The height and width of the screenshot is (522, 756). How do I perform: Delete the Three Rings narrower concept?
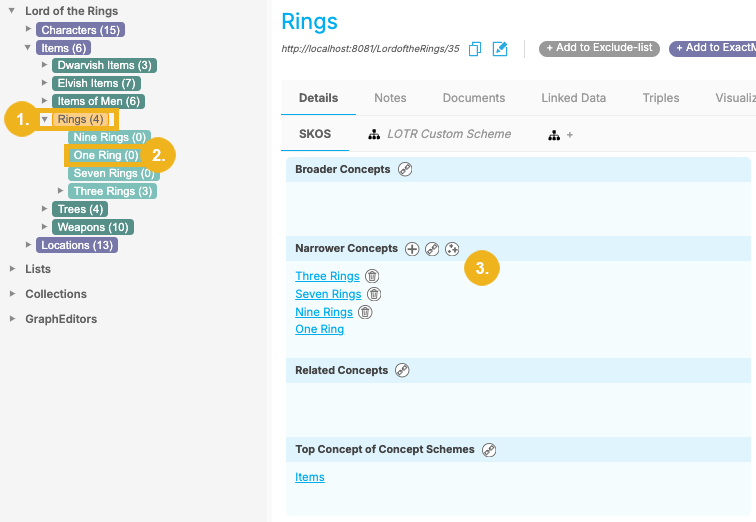pos(372,276)
